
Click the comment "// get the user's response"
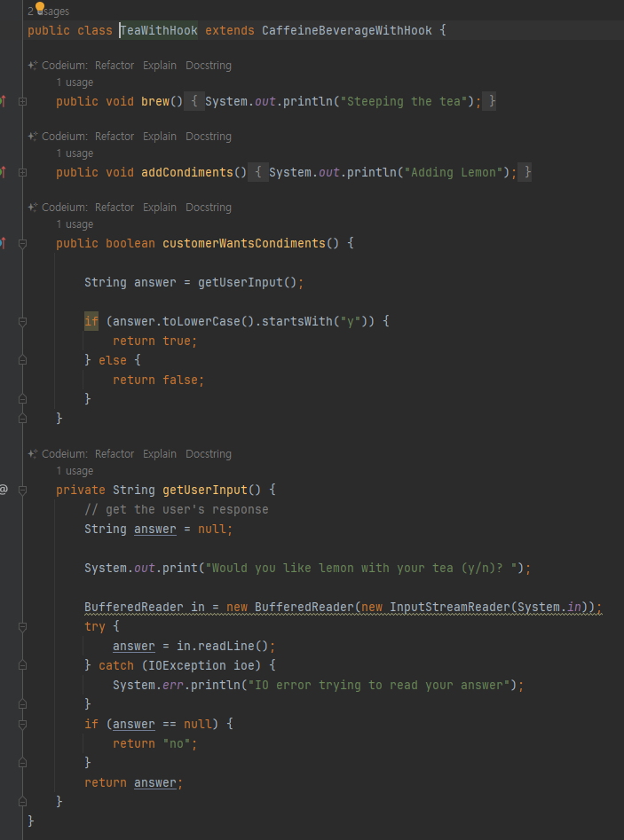pyautogui.click(x=177, y=509)
